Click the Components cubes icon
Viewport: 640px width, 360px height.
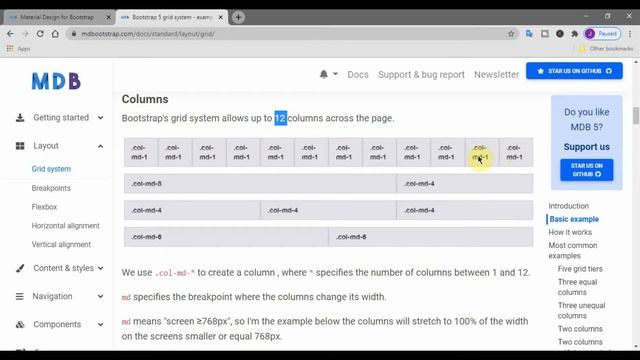[x=20, y=324]
